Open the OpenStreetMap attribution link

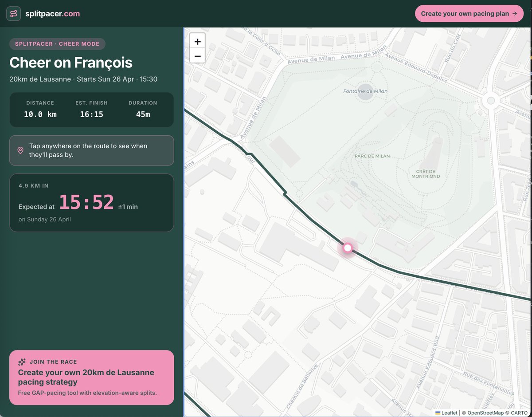point(485,413)
